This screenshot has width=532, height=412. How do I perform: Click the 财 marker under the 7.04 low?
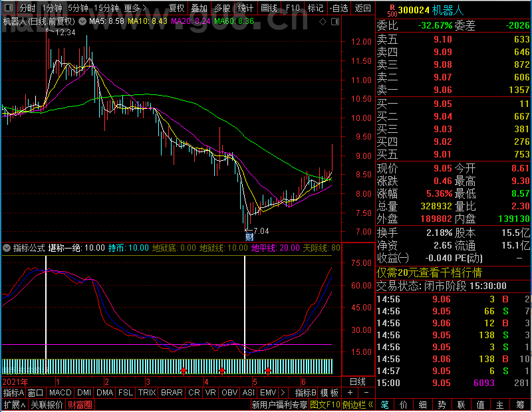coord(249,237)
